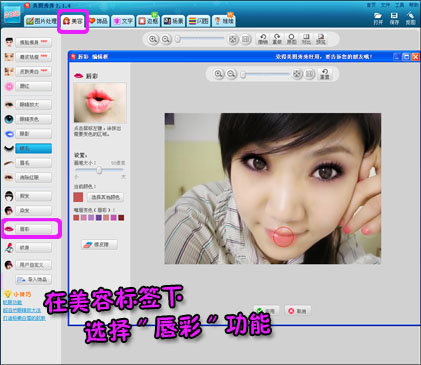Viewport: 421px width, 365px height.
Task: Click the brush size slider handle
Action: (99, 170)
